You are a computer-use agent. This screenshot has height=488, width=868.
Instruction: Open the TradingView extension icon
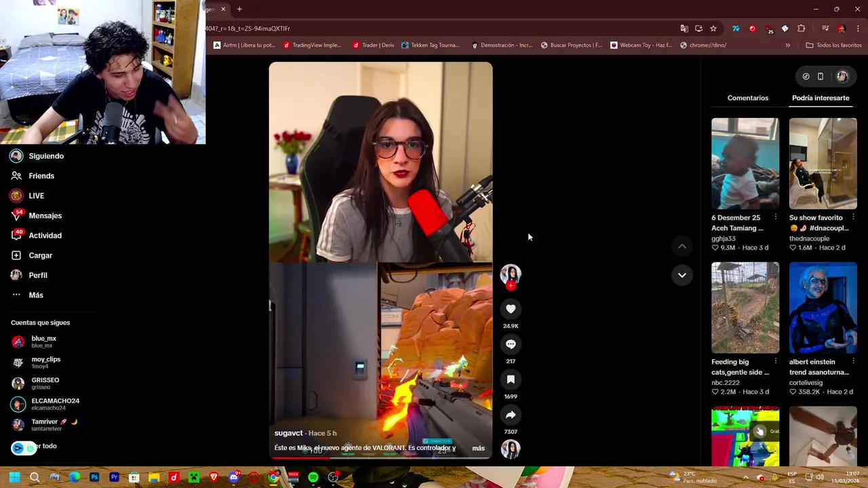pos(736,28)
